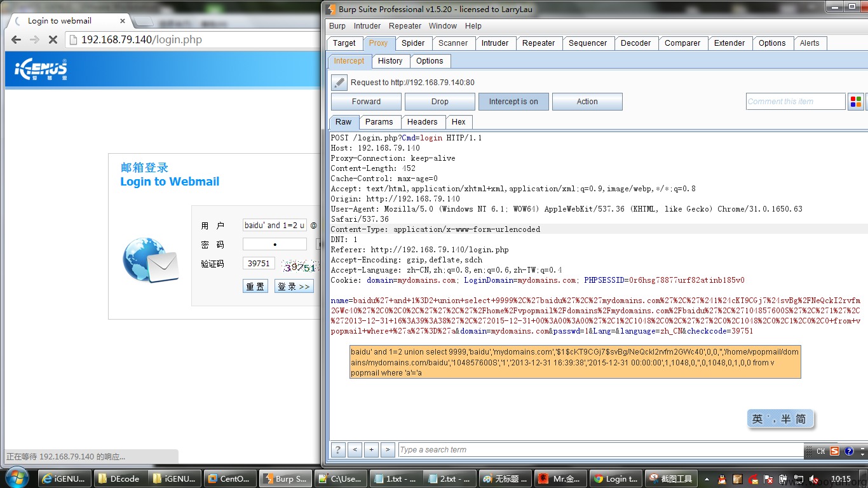Go to next search match arrow
Viewport: 868px width, 488px height.
coord(388,449)
